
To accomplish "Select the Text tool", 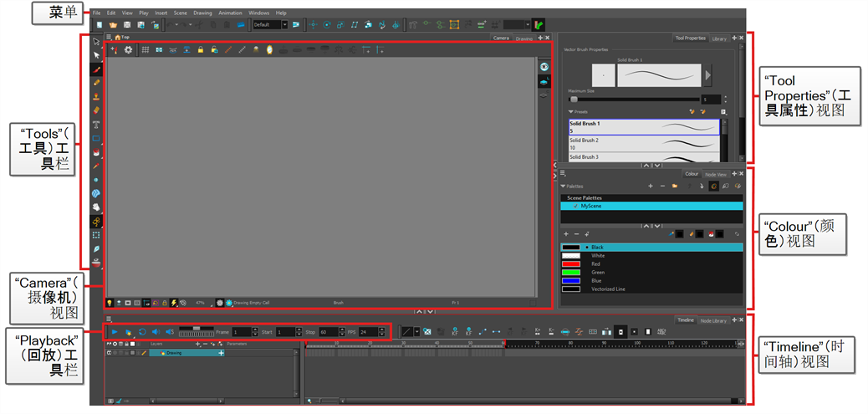I will [97, 124].
